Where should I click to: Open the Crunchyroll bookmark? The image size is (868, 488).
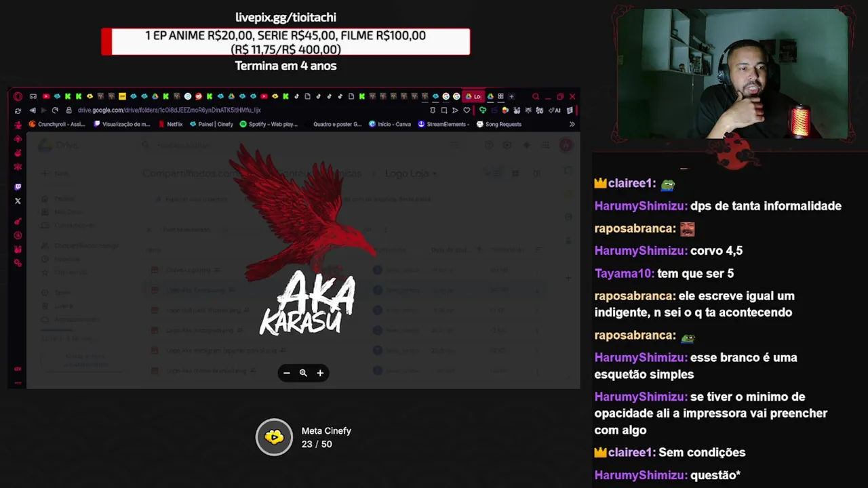[x=57, y=124]
